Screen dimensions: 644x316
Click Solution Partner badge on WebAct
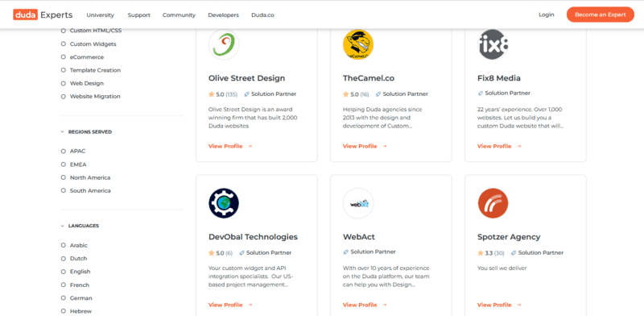pyautogui.click(x=369, y=252)
